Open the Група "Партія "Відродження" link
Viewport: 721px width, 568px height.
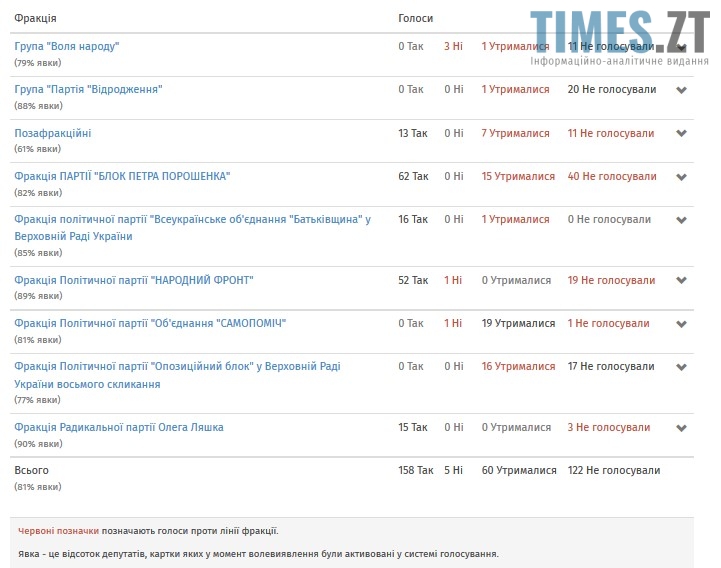pos(88,90)
